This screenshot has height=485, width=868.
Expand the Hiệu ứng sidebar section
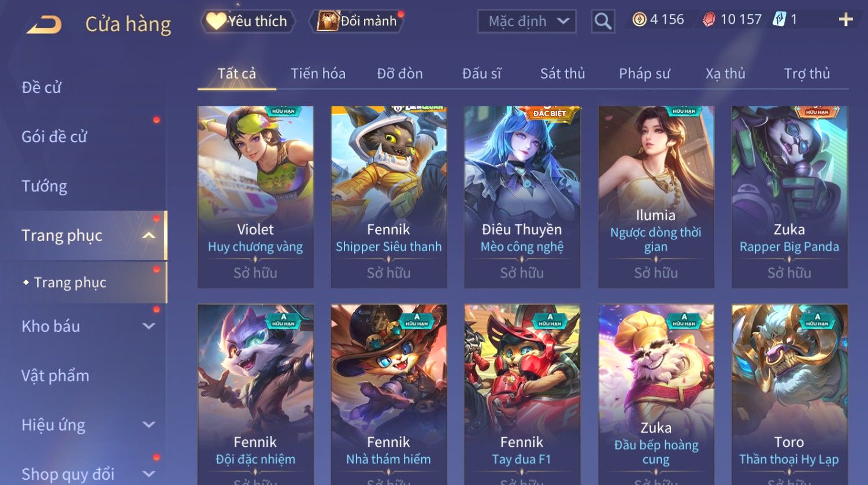[149, 425]
